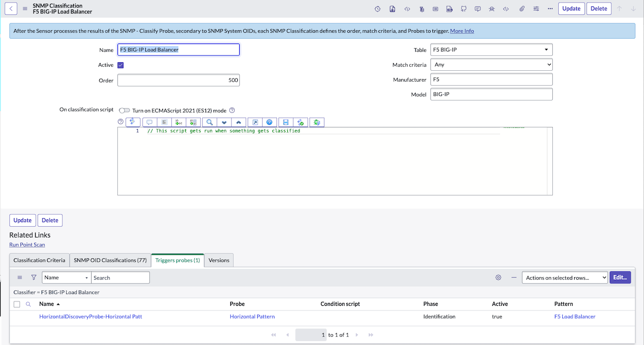Click the Model input field

coord(491,94)
